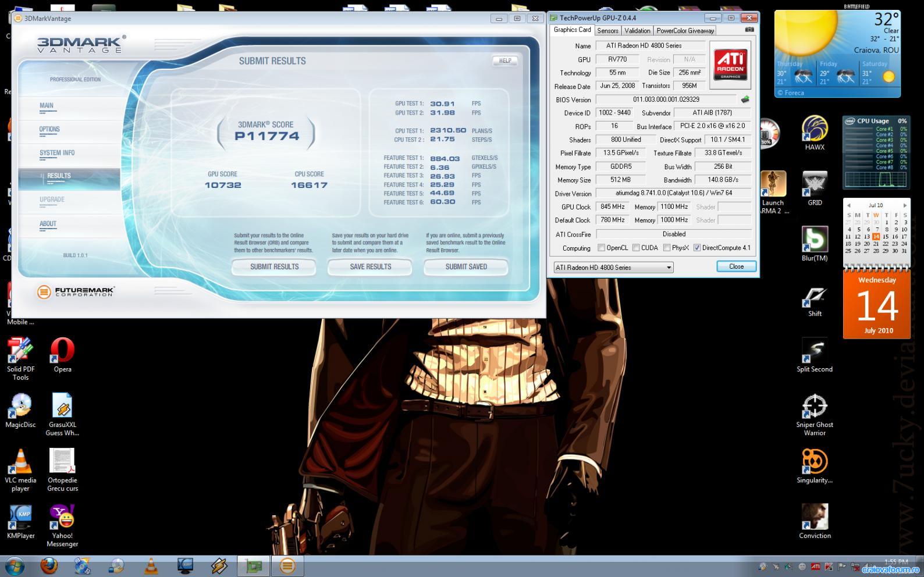Viewport: 924px width, 577px height.
Task: Open MagicDisc desktop icon
Action: click(x=20, y=411)
